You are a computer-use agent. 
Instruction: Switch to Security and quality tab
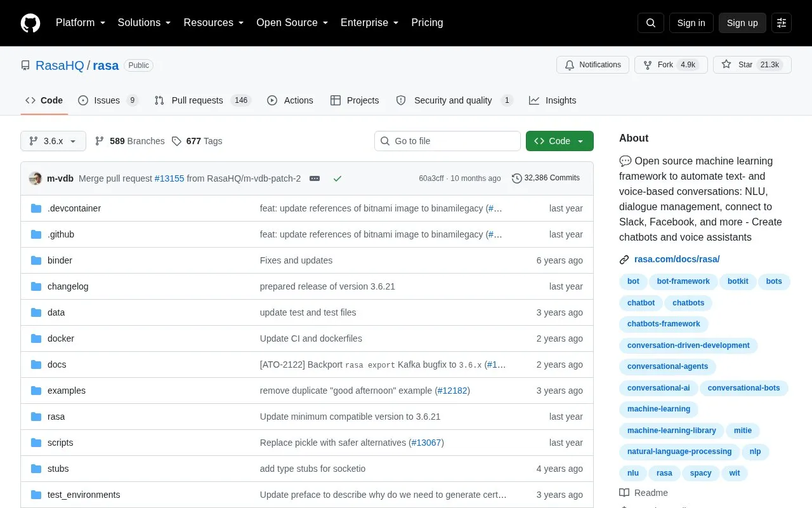(x=454, y=100)
